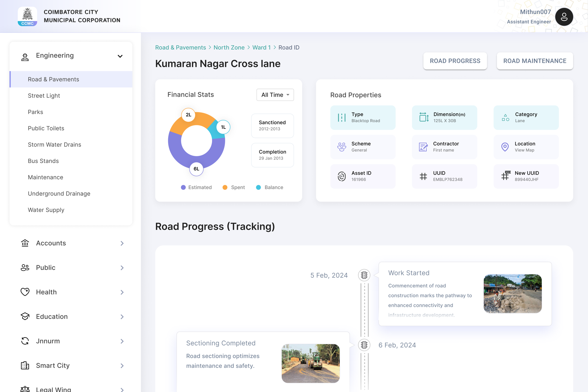Click the Contractor document pen icon
Image resolution: width=588 pixels, height=392 pixels.
(x=423, y=147)
